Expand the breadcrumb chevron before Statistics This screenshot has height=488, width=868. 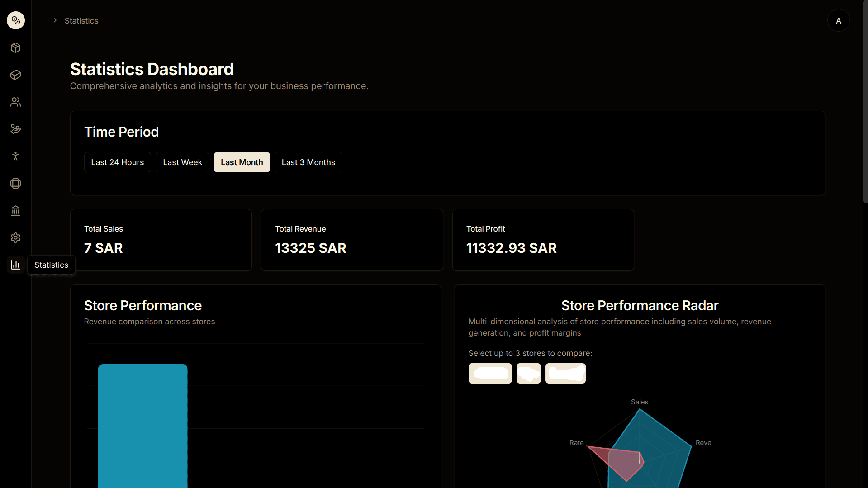55,21
